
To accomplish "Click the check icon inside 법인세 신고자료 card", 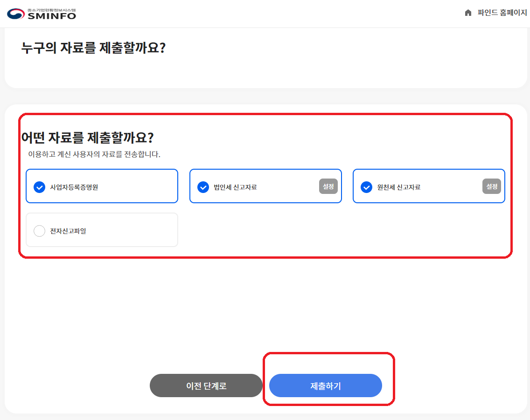I will pos(203,186).
